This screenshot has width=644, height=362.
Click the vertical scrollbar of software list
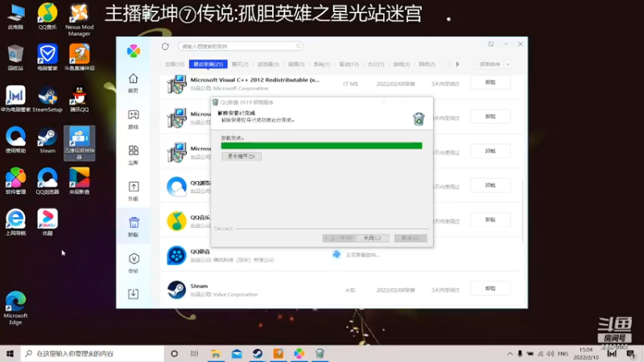click(x=522, y=212)
